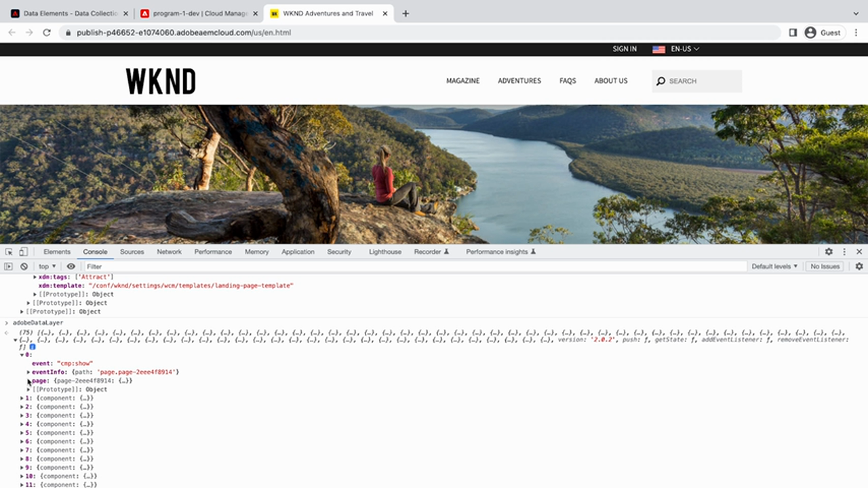Viewport: 868px width, 488px height.
Task: Reload the WKND page
Action: point(47,33)
